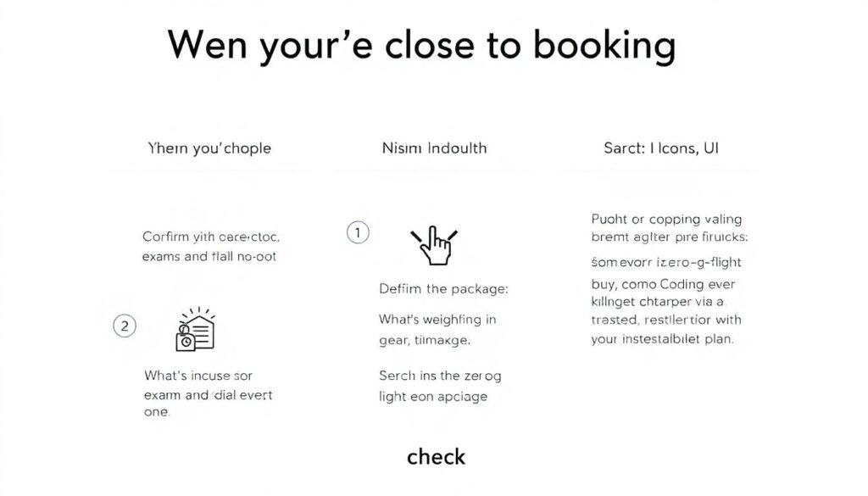This screenshot has height=496, width=868.
Task: Click the "Defim the package:" text
Action: pyautogui.click(x=443, y=289)
